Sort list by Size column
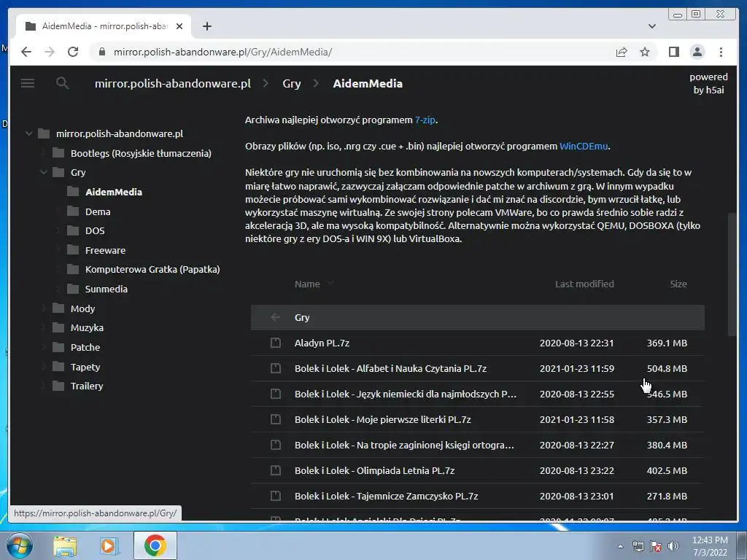 pyautogui.click(x=678, y=284)
